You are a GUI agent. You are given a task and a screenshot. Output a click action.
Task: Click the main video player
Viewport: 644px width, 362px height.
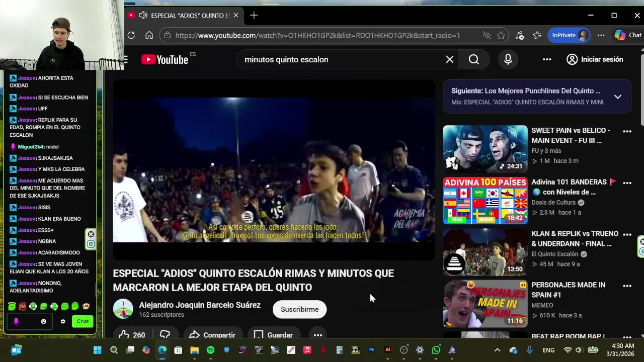click(x=274, y=169)
